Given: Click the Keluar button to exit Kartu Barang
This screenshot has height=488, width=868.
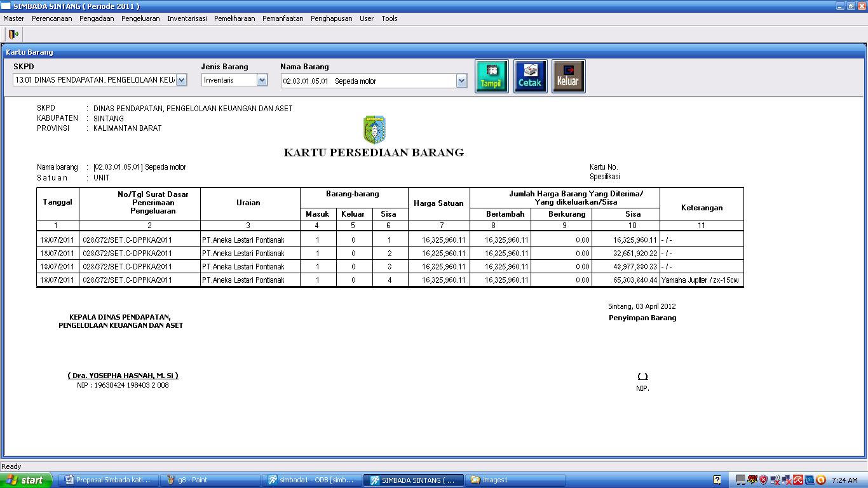Looking at the screenshot, I should point(568,76).
